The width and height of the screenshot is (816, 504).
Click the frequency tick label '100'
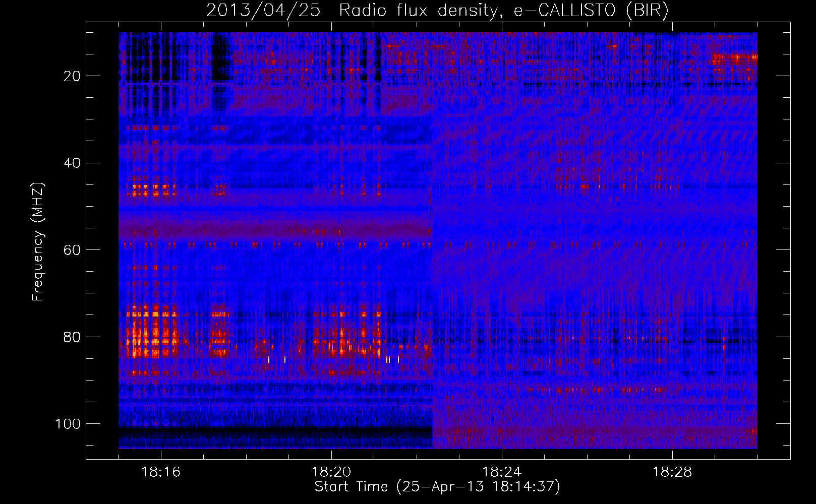(68, 424)
